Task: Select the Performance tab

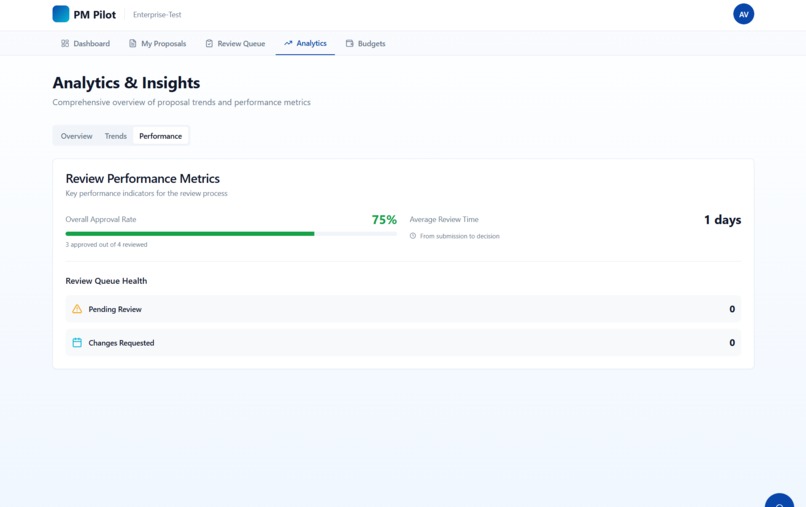Action: (x=160, y=136)
